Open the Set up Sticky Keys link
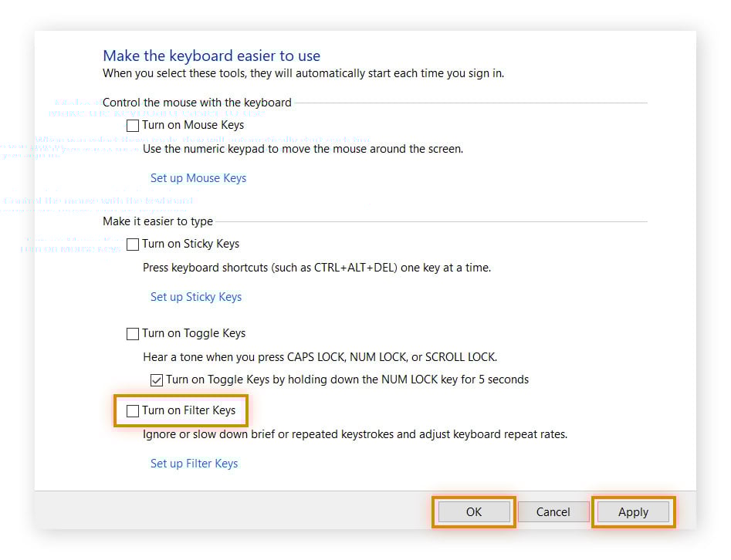 click(196, 297)
